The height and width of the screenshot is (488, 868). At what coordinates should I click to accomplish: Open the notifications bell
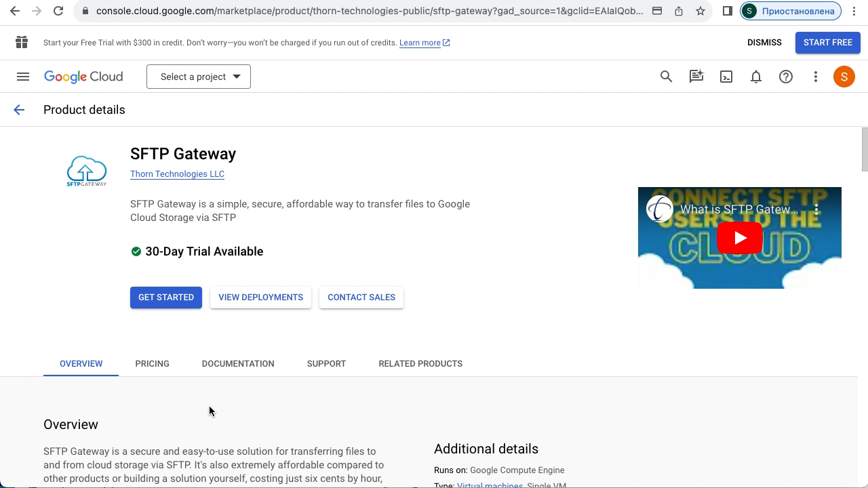(755, 77)
